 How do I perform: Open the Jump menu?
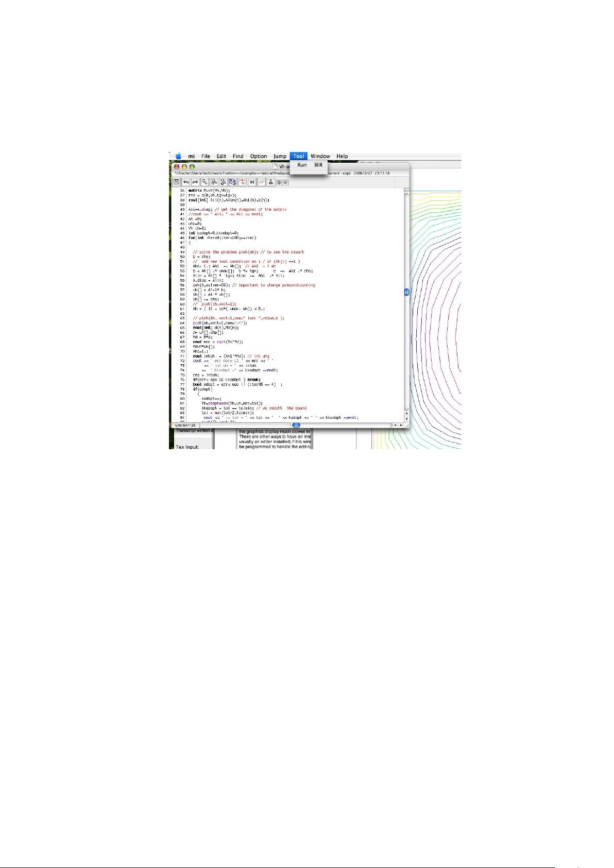pos(280,156)
